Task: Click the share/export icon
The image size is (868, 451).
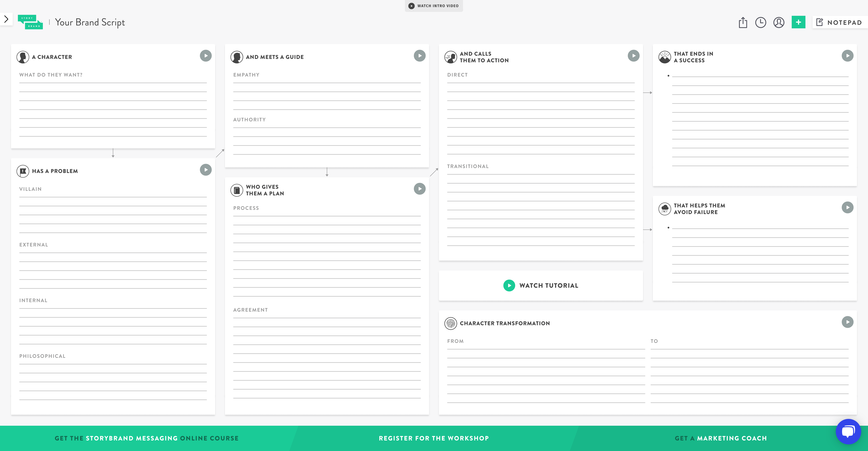Action: coord(743,23)
